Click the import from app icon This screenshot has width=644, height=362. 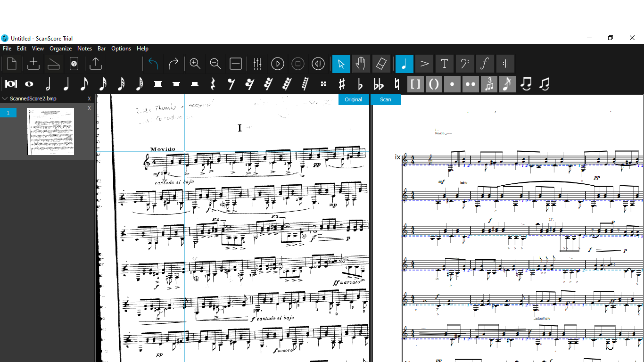[74, 64]
